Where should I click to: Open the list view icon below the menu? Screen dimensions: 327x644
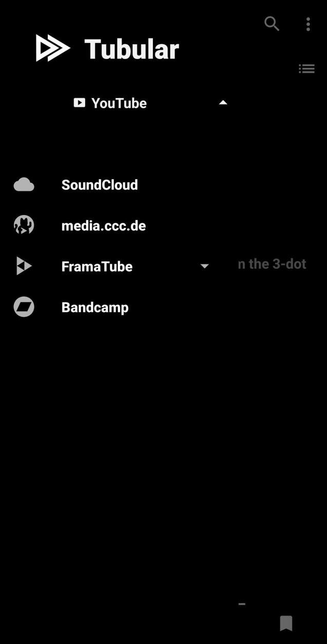coord(306,68)
